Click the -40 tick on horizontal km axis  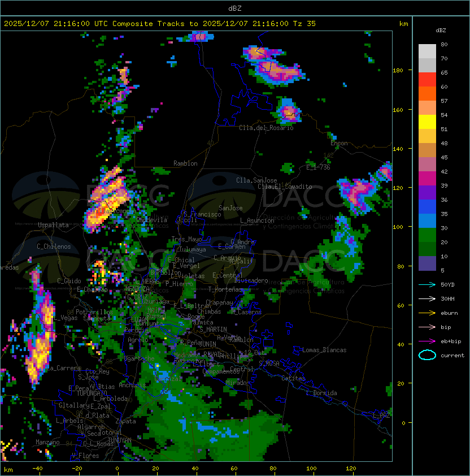[x=37, y=469]
